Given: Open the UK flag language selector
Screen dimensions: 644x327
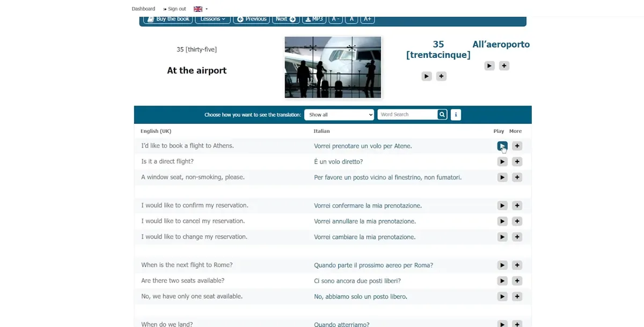Looking at the screenshot, I should [200, 9].
